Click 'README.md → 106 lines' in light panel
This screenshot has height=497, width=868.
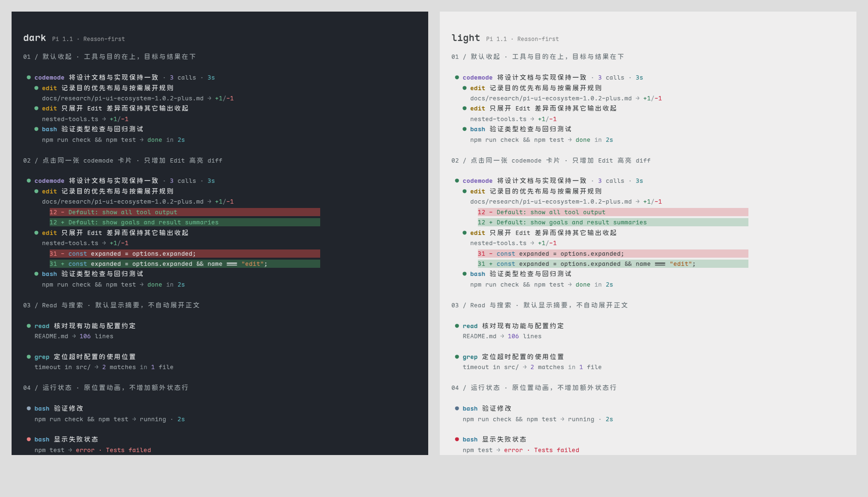point(502,336)
